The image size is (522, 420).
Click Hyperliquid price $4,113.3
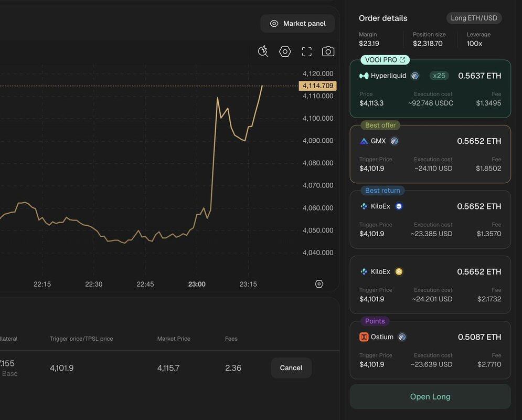point(371,103)
